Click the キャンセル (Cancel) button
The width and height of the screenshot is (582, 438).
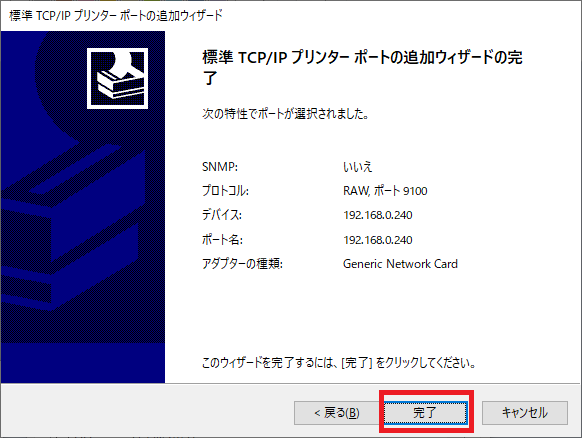click(525, 412)
